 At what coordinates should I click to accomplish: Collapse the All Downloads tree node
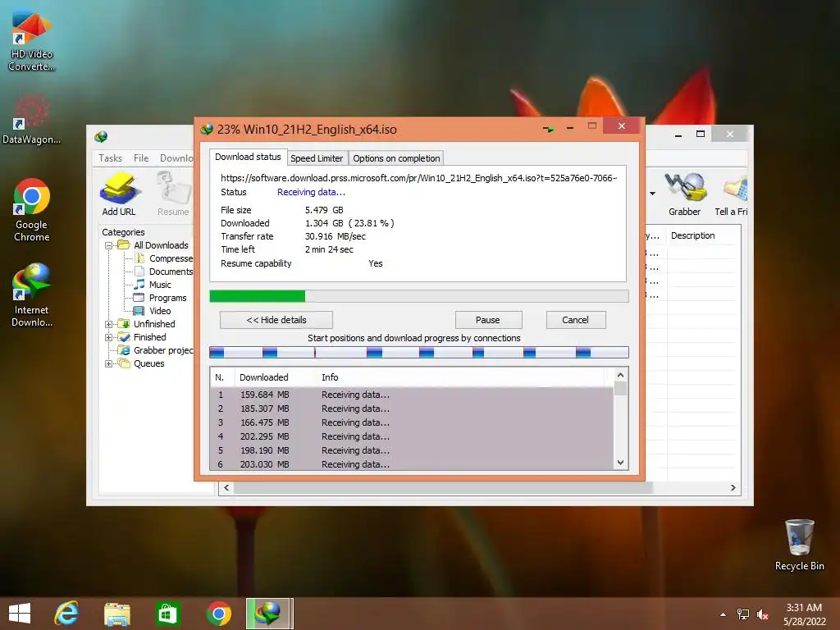(109, 245)
